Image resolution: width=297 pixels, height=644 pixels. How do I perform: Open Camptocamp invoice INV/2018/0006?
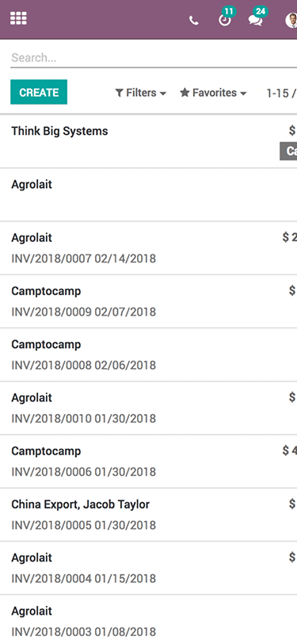(x=149, y=462)
